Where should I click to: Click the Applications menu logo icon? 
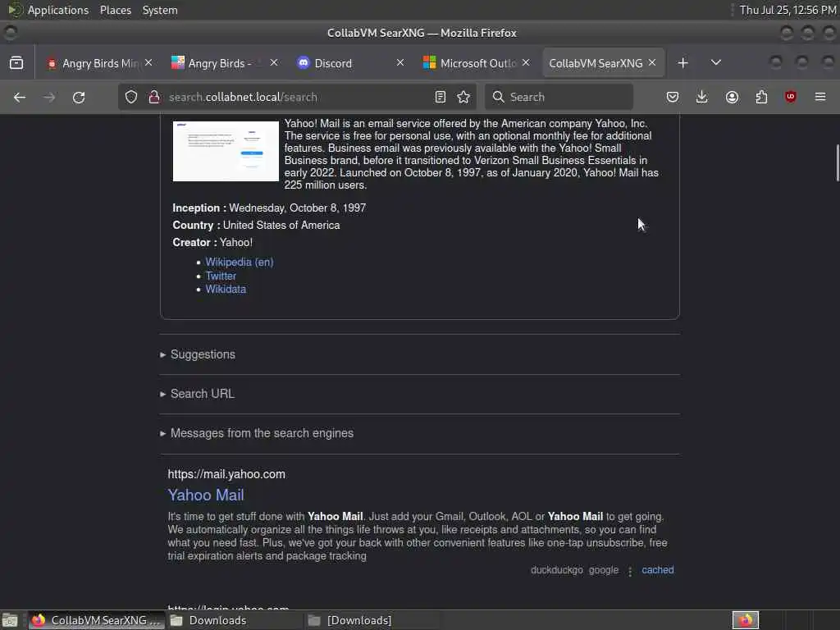click(x=15, y=10)
